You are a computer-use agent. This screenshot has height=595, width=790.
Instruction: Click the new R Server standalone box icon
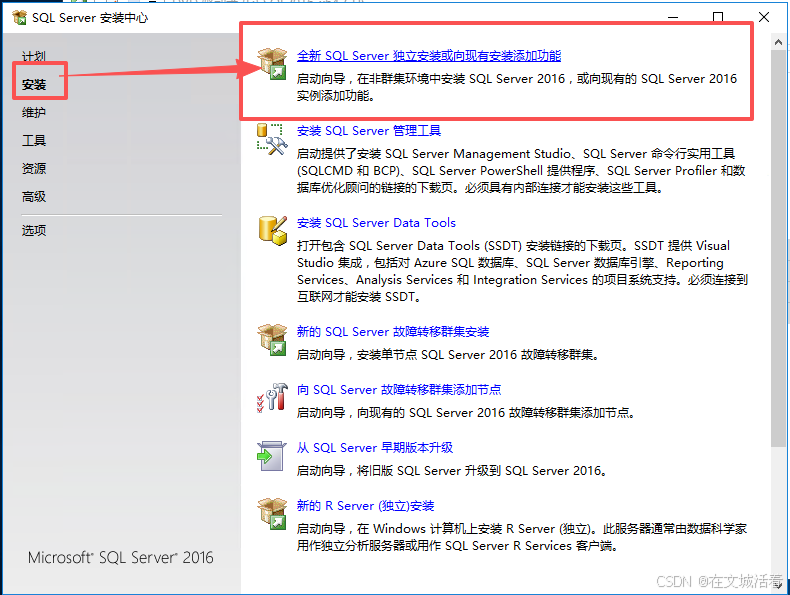272,513
